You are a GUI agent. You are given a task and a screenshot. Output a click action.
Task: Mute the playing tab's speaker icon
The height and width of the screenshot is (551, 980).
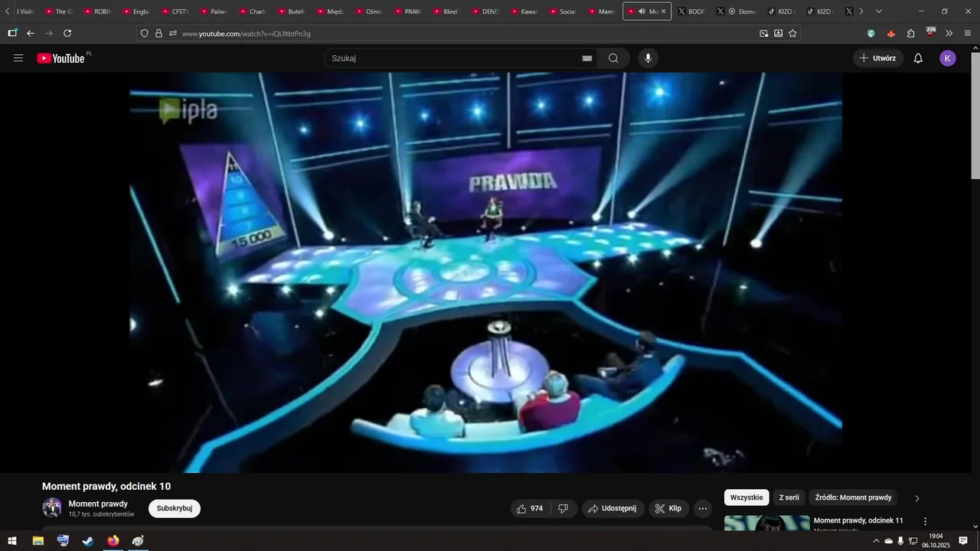click(x=642, y=11)
